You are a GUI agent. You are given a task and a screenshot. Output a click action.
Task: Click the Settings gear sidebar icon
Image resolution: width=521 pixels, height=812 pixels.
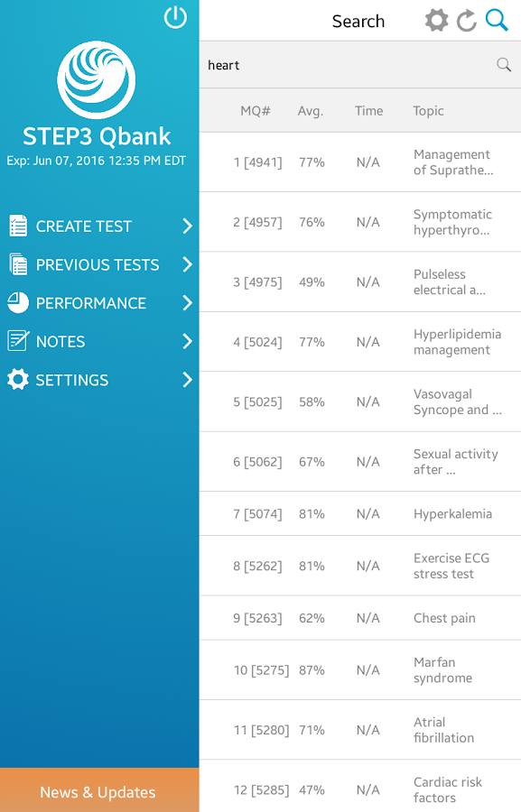click(18, 380)
